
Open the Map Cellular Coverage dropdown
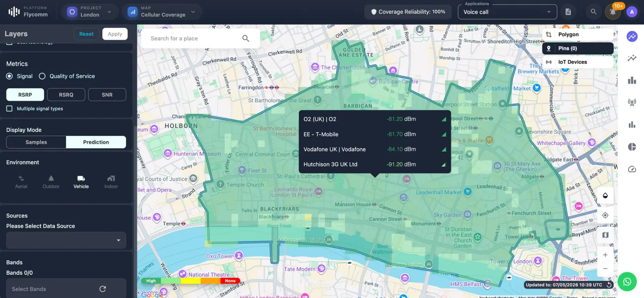tap(162, 12)
